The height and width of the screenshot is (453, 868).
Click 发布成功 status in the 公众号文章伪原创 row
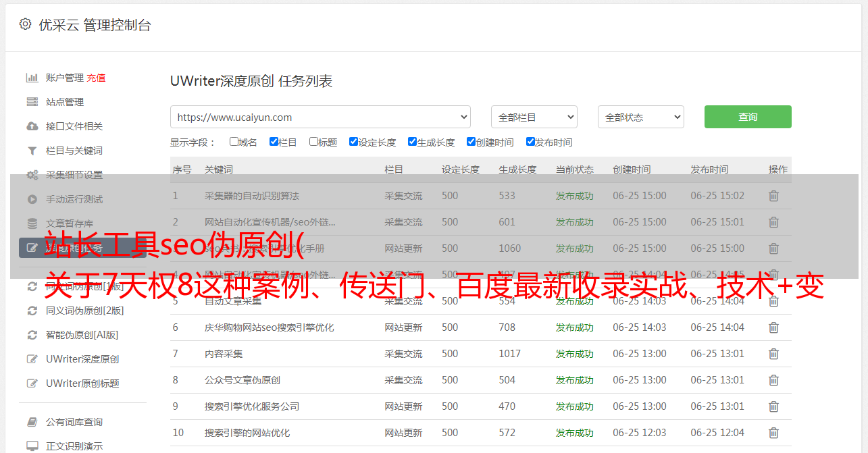575,380
